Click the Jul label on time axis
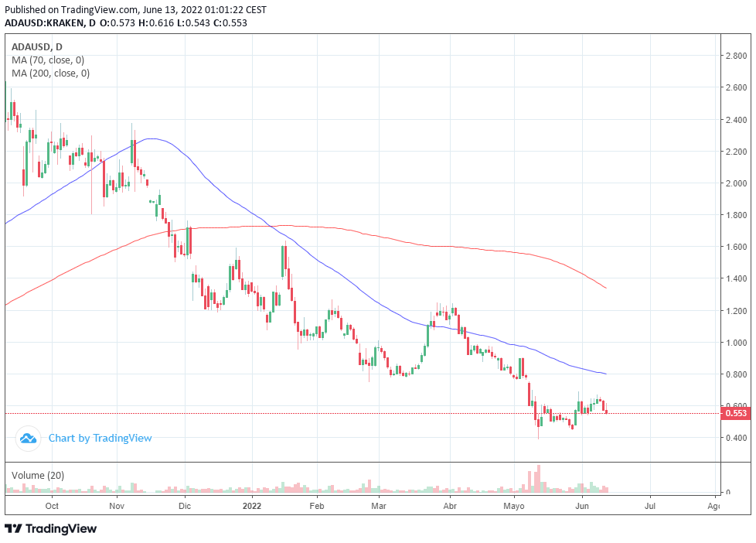Image resolution: width=756 pixels, height=543 pixels. point(650,506)
